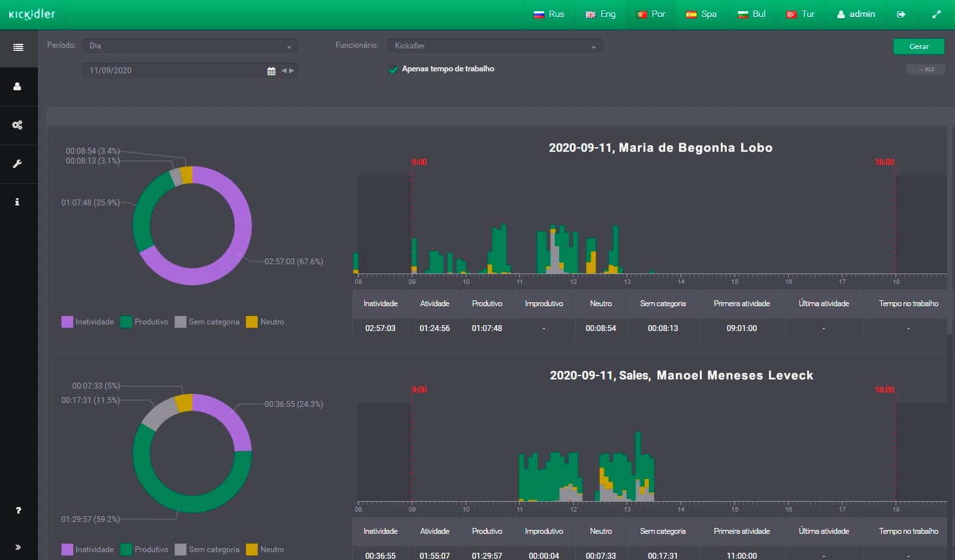Click the logout icon next to admin
Viewport: 955px width, 560px height.
coord(901,14)
